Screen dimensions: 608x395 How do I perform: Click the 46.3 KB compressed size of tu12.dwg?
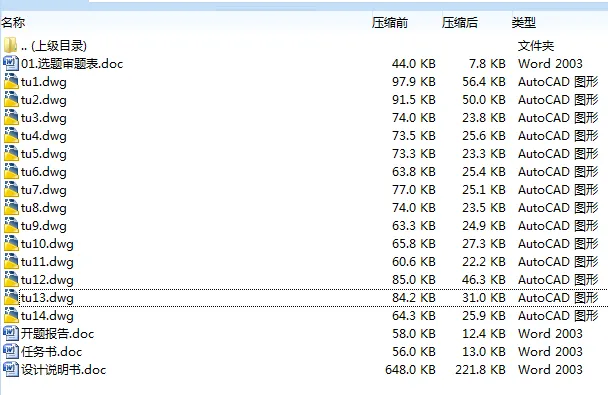(484, 280)
